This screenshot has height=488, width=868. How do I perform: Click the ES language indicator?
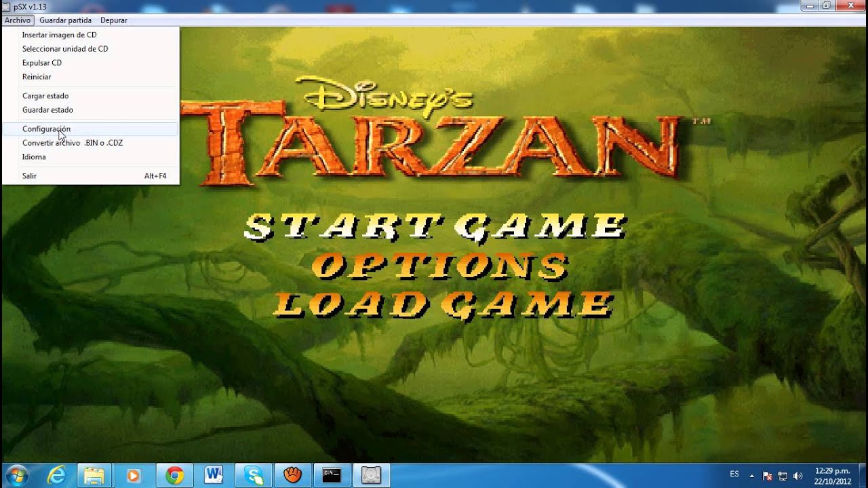click(x=734, y=474)
